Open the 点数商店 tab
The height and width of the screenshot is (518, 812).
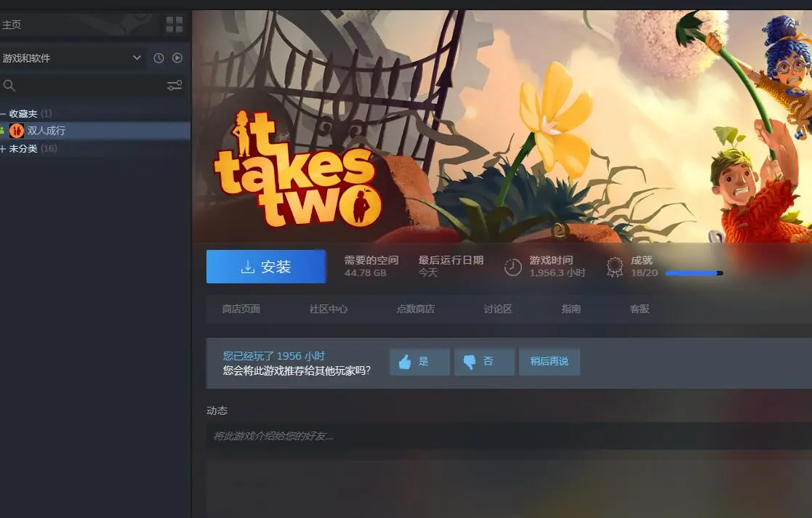[x=415, y=309]
